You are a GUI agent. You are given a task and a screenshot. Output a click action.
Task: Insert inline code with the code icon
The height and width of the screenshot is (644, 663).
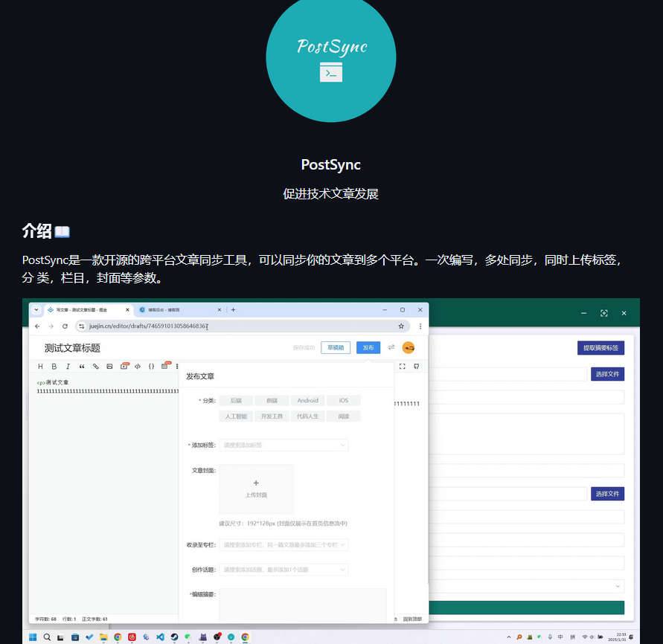tap(138, 367)
